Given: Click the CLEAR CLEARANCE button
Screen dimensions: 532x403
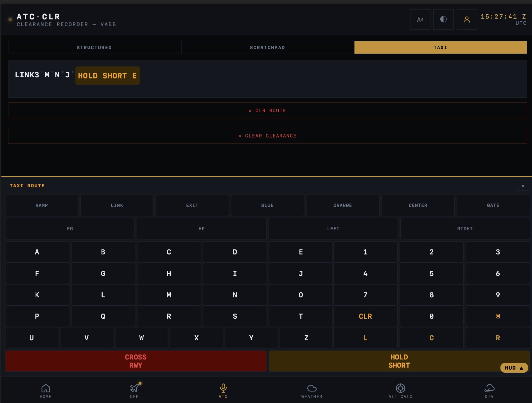Looking at the screenshot, I should click(x=267, y=136).
